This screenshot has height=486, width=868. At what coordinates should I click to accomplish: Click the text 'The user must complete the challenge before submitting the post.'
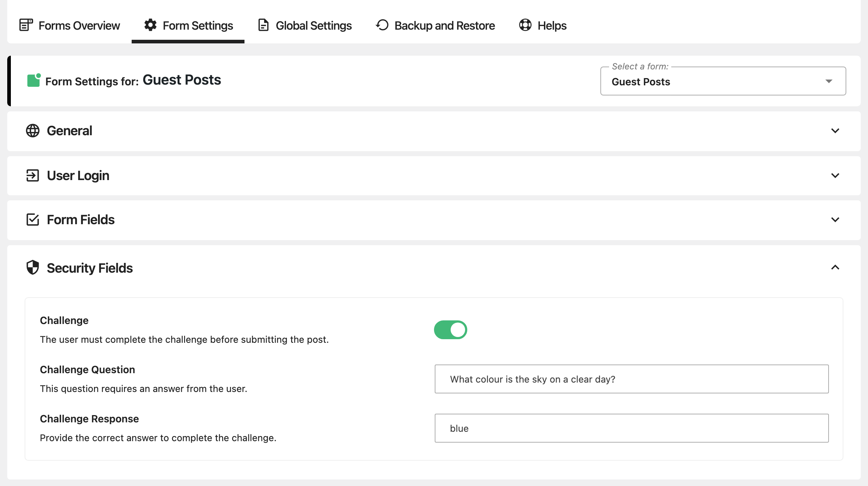[x=184, y=340]
